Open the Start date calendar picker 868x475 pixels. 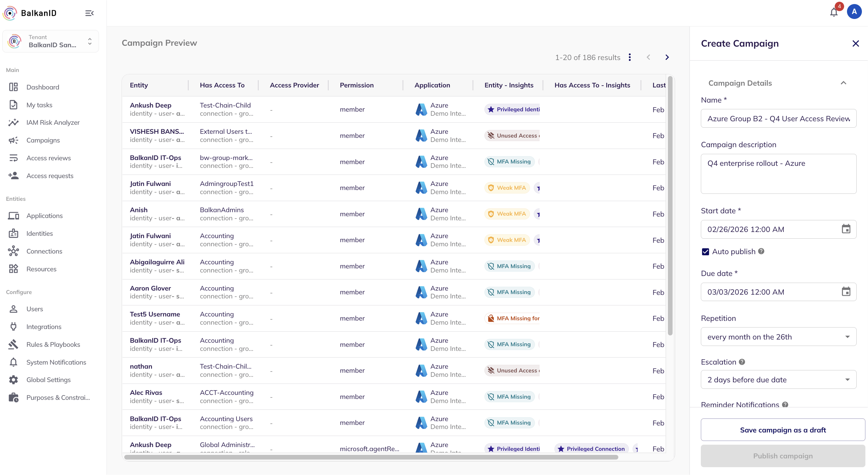[846, 229]
